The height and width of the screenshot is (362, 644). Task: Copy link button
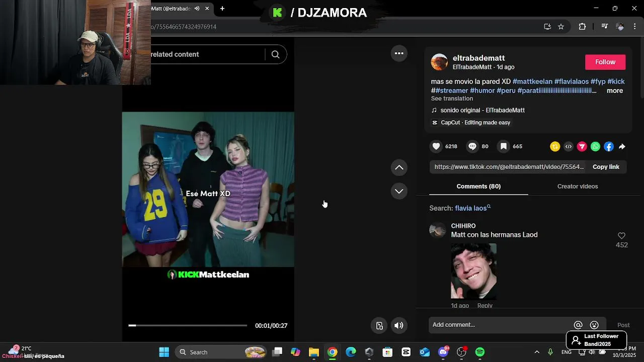tap(606, 167)
